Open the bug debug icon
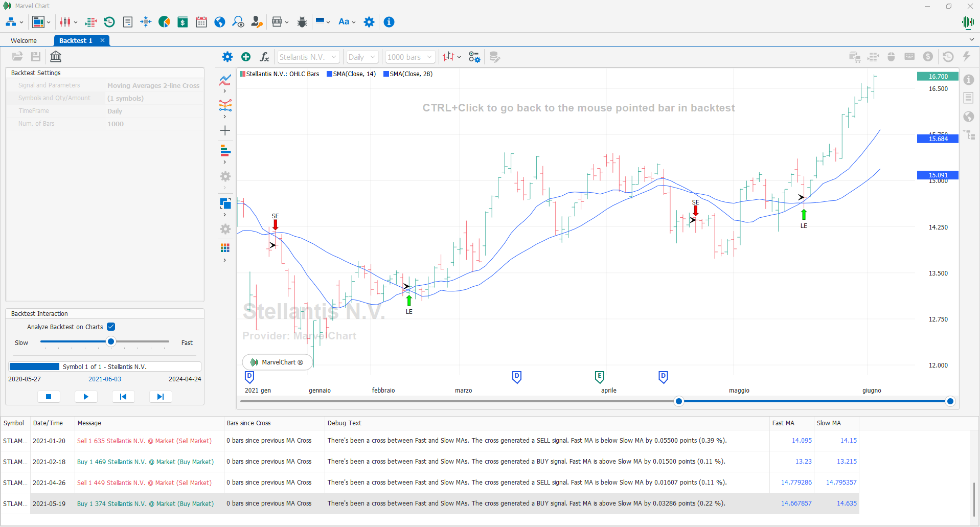This screenshot has height=527, width=980. [x=302, y=22]
